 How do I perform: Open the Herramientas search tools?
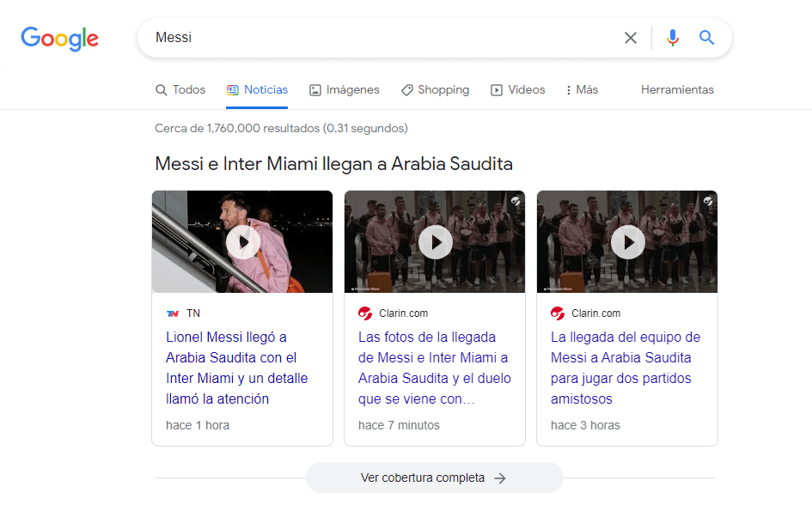coord(677,89)
